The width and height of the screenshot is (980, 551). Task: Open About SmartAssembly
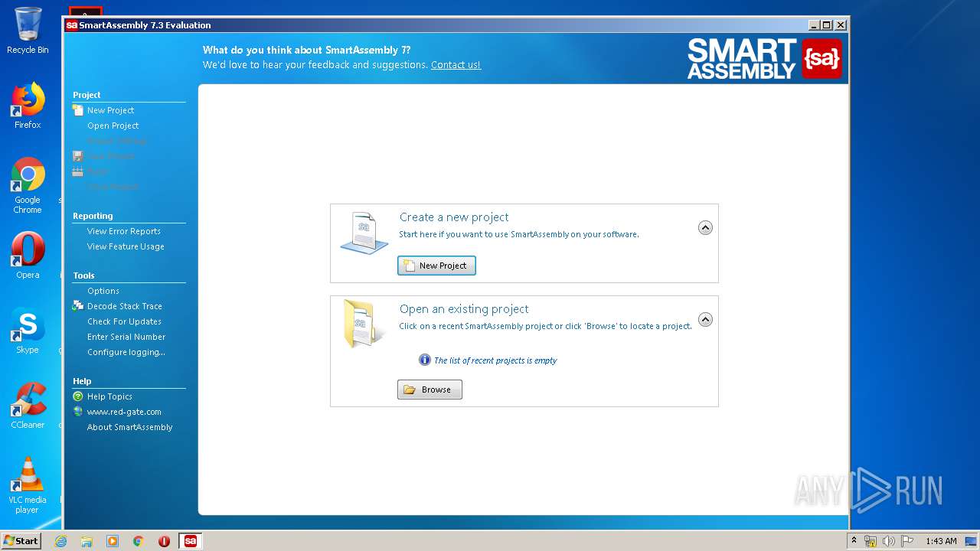pyautogui.click(x=129, y=427)
